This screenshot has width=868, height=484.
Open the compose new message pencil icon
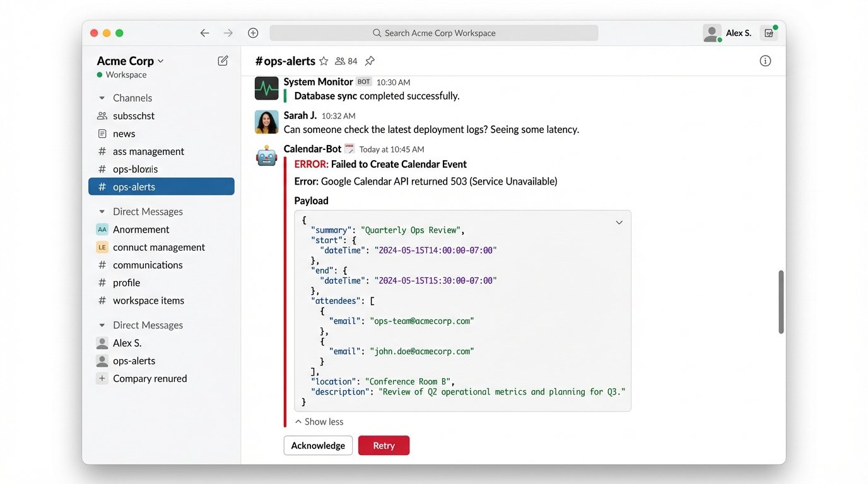point(222,60)
